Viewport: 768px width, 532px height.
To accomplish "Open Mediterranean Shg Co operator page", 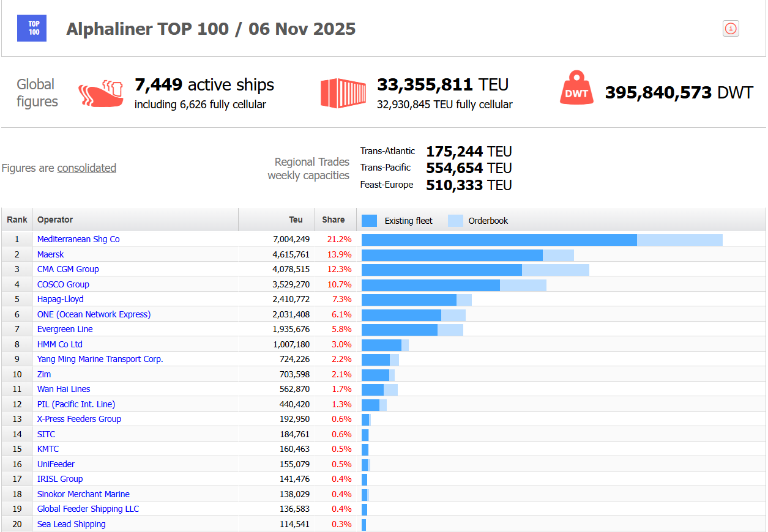I will pos(78,239).
